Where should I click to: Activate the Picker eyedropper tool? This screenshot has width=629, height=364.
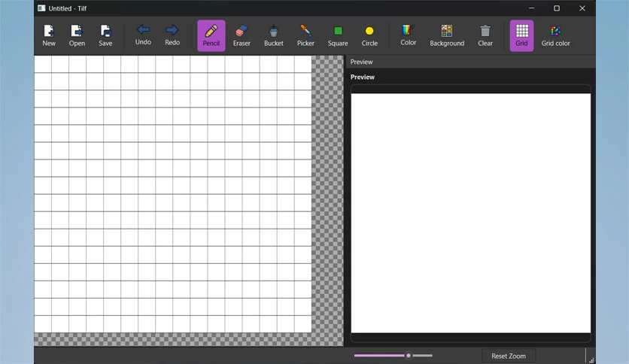305,35
